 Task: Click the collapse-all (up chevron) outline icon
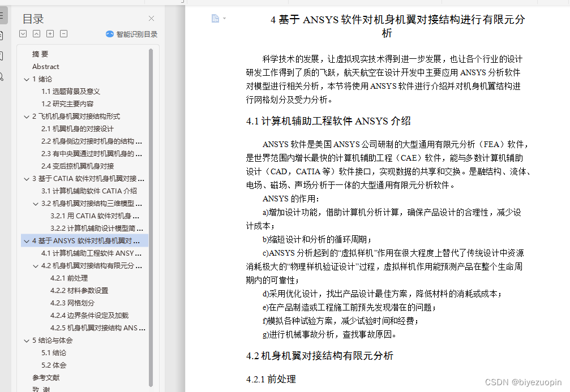click(x=37, y=34)
